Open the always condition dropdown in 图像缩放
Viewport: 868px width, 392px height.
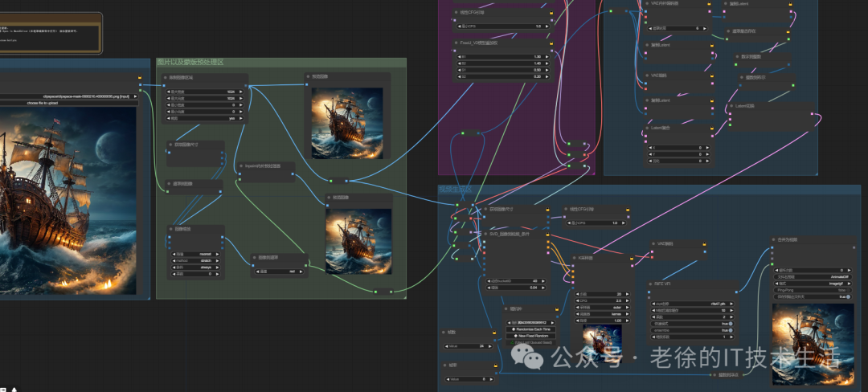196,267
